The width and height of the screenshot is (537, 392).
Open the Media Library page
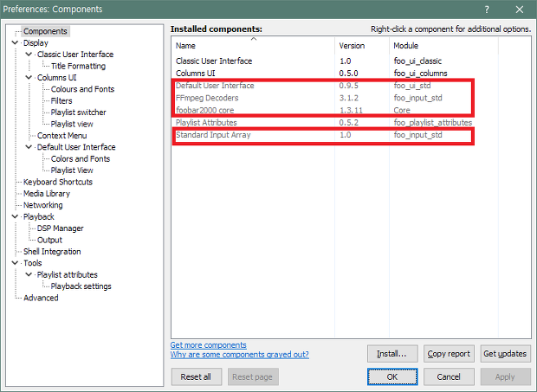tap(47, 193)
